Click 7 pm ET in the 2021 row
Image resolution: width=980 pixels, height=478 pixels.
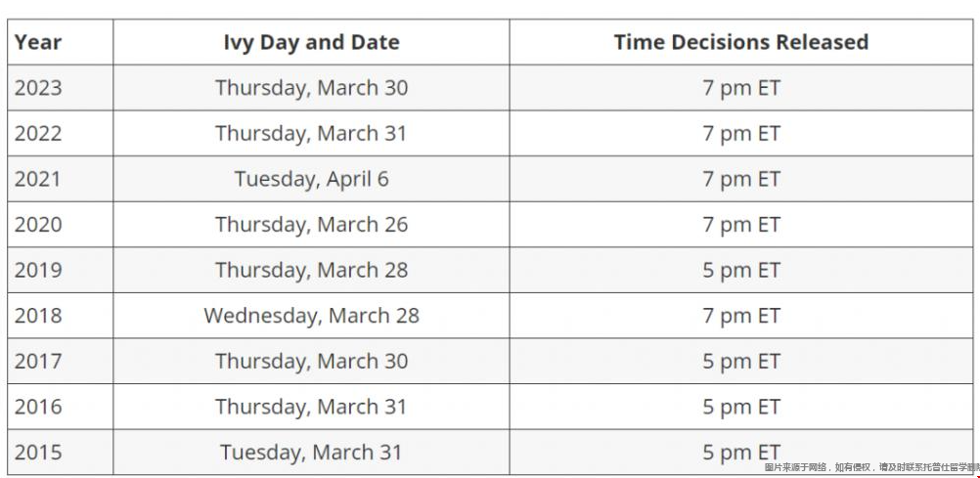(741, 179)
